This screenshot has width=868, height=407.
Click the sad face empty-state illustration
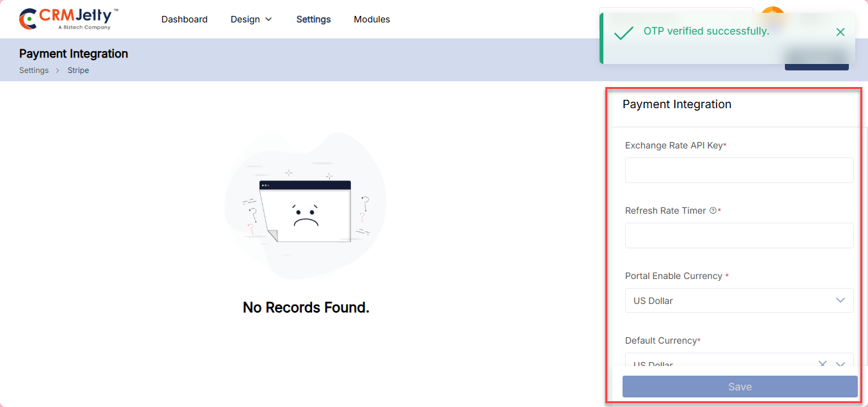click(306, 211)
